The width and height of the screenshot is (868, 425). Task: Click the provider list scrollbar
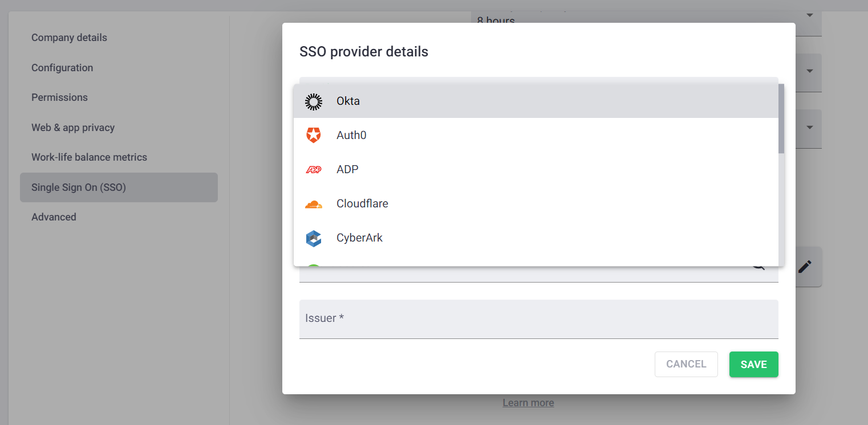(x=781, y=118)
